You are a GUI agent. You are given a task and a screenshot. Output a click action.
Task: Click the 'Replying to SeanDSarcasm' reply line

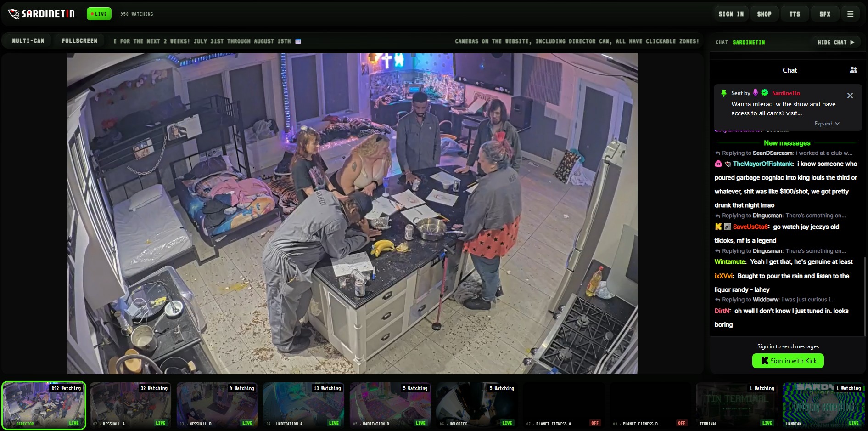[784, 153]
